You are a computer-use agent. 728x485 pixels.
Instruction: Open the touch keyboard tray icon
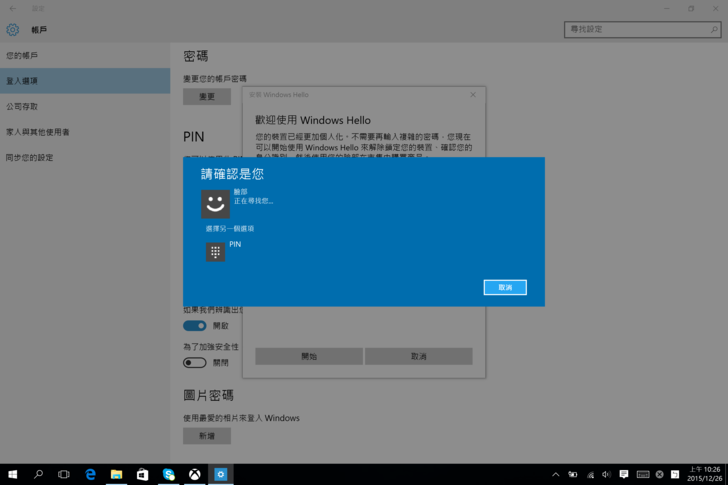(643, 474)
